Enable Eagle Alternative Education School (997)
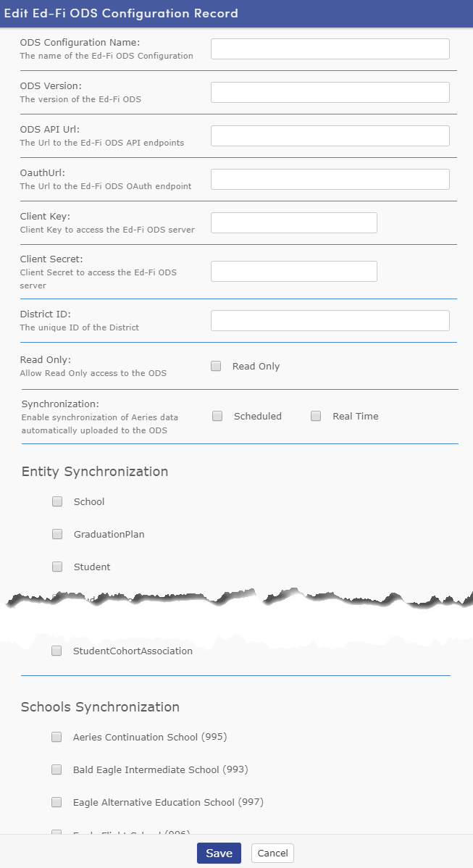The image size is (473, 868). coord(56,802)
